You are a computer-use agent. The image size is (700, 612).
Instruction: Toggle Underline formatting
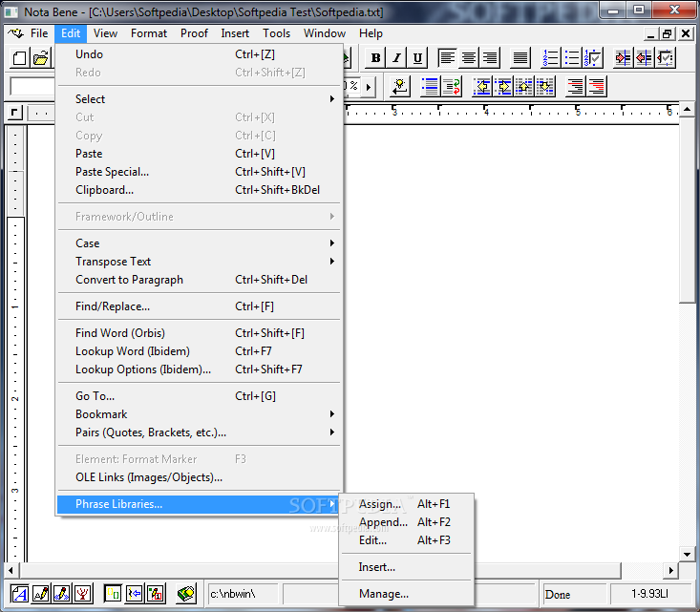pyautogui.click(x=417, y=58)
